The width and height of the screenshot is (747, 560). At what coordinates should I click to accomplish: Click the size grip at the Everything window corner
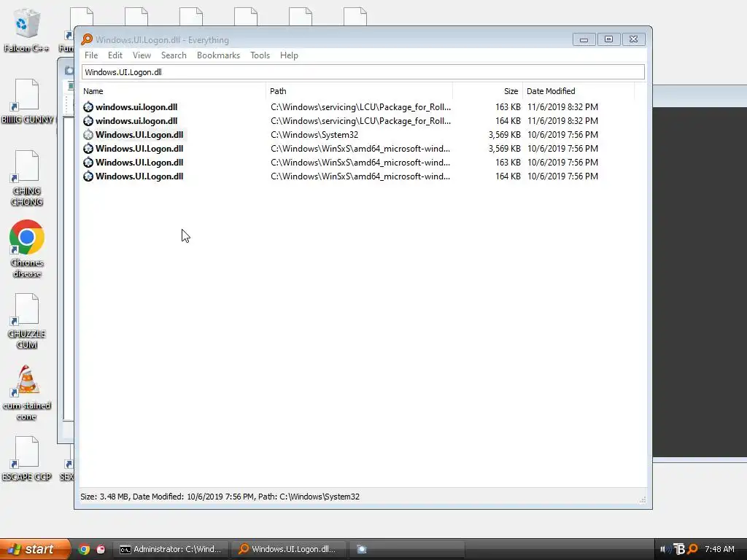pyautogui.click(x=643, y=499)
